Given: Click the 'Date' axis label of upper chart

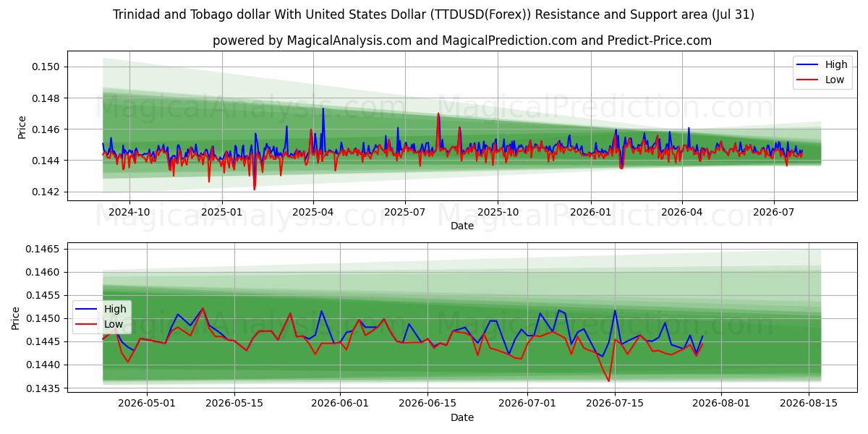Looking at the screenshot, I should 462,226.
